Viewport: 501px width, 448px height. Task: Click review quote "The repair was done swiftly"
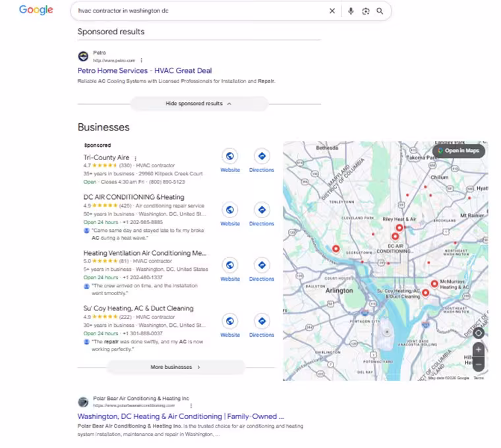coord(147,345)
